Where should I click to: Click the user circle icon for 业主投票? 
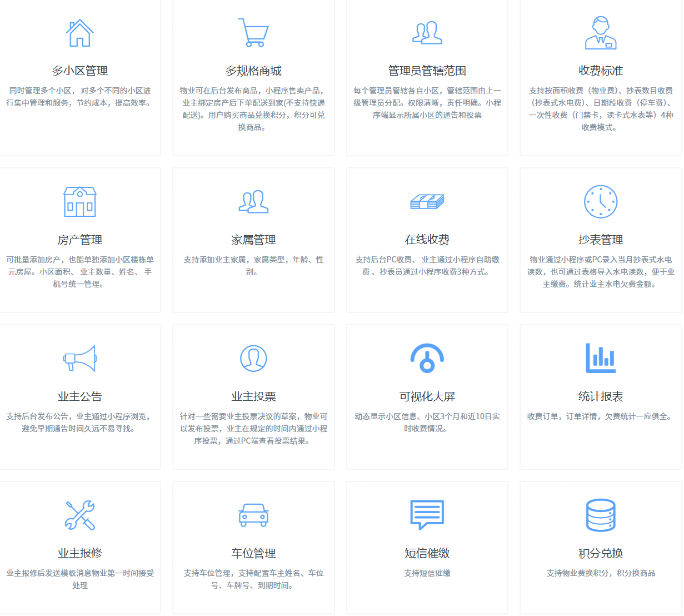pyautogui.click(x=253, y=359)
